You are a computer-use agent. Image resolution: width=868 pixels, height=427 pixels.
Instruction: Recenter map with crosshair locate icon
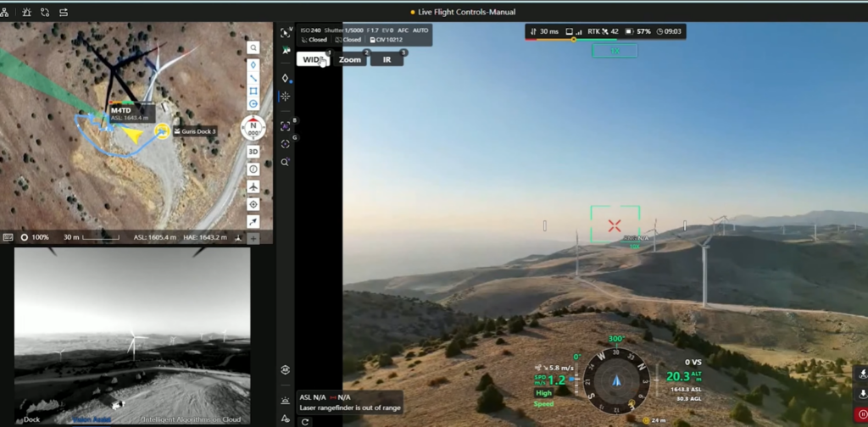(x=253, y=204)
